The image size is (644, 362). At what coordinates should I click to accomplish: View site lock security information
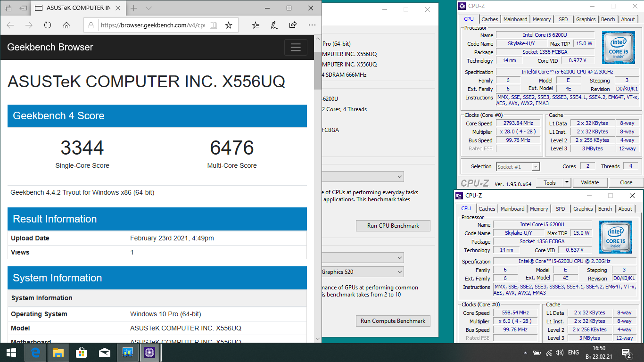coord(91,25)
